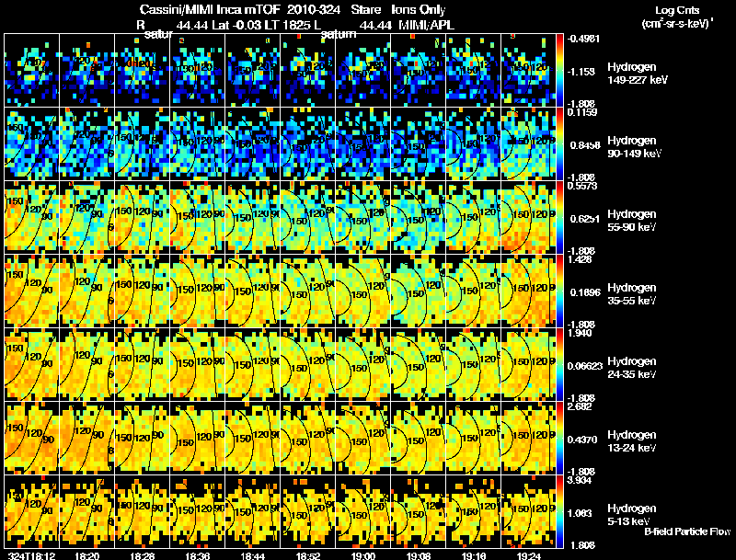Image resolution: width=736 pixels, height=560 pixels.
Task: Select the 19:00 panel in the 149-227 keV row
Action: click(363, 71)
